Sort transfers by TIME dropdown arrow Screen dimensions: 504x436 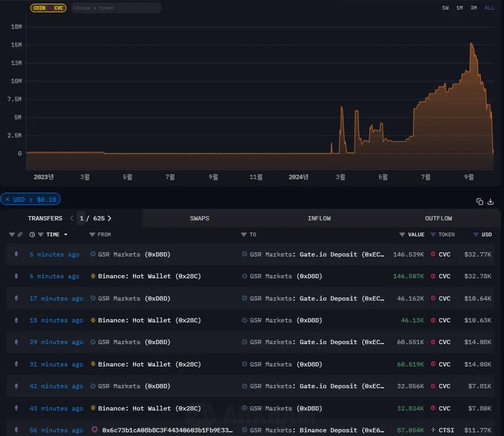pyautogui.click(x=65, y=235)
